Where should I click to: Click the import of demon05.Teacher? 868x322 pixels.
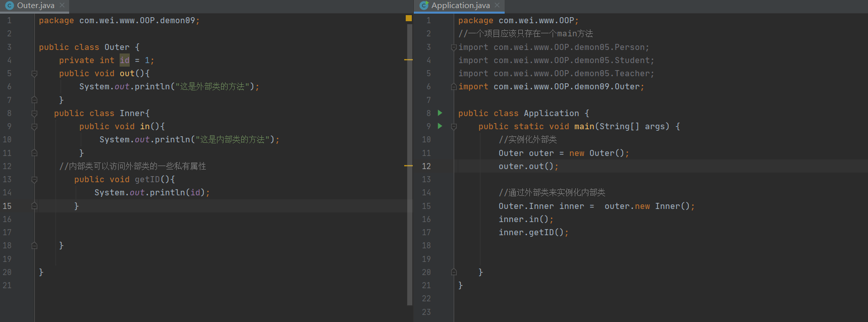556,73
